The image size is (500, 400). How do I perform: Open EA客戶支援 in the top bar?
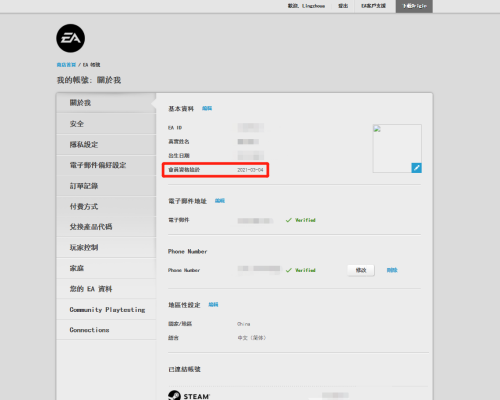coord(373,6)
